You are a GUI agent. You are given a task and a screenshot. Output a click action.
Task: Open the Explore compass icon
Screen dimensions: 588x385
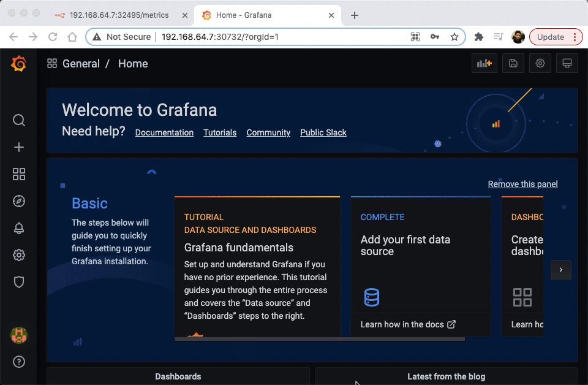[19, 201]
